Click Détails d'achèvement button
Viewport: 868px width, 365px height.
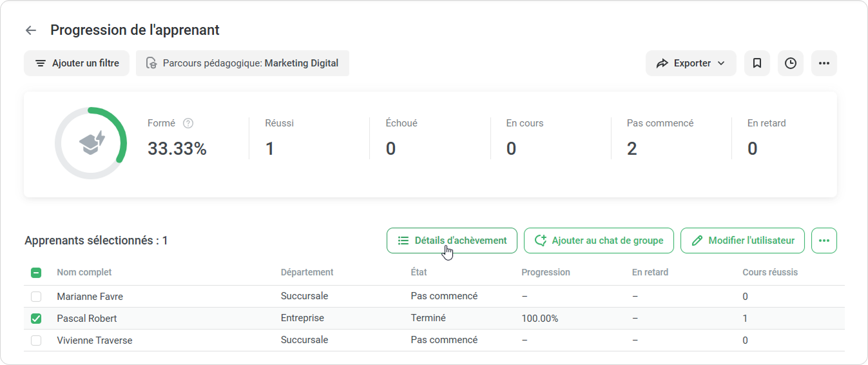(x=452, y=241)
